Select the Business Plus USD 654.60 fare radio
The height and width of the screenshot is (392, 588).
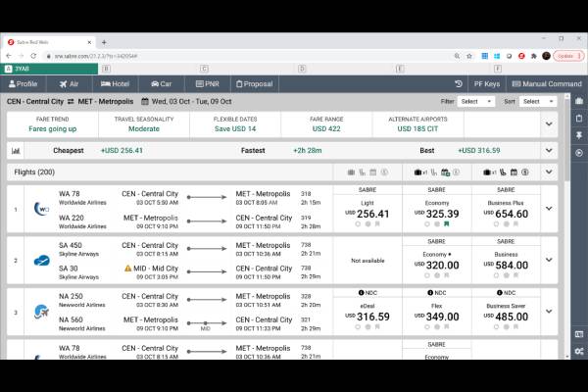tap(496, 224)
